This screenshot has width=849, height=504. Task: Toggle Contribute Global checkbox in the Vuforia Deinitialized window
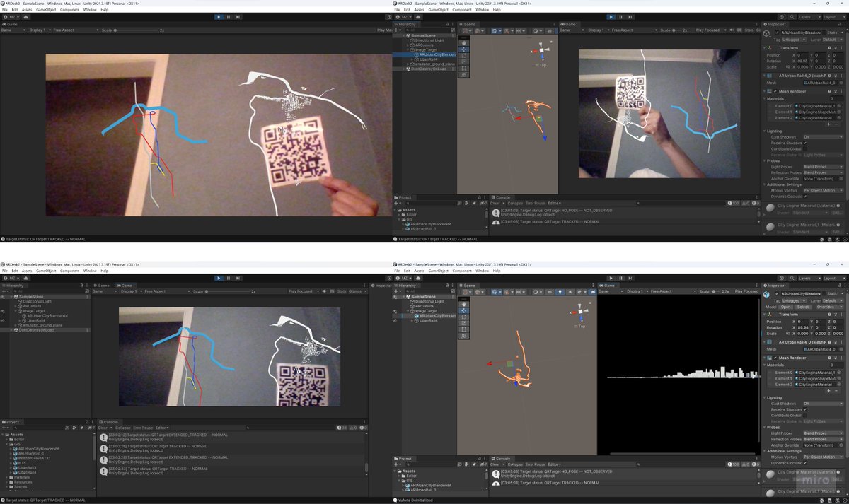click(x=804, y=416)
